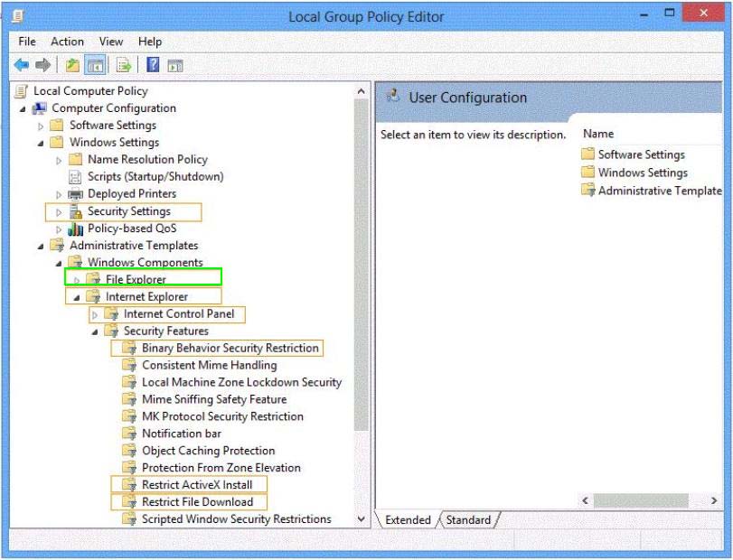Screen dimensions: 733x560
Task: Select MK Protocol Security Restriction
Action: click(x=222, y=416)
